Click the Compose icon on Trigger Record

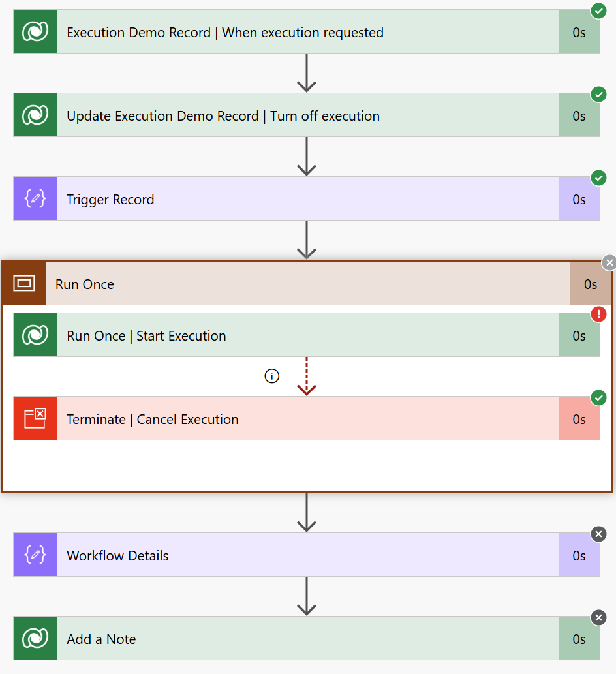35,198
